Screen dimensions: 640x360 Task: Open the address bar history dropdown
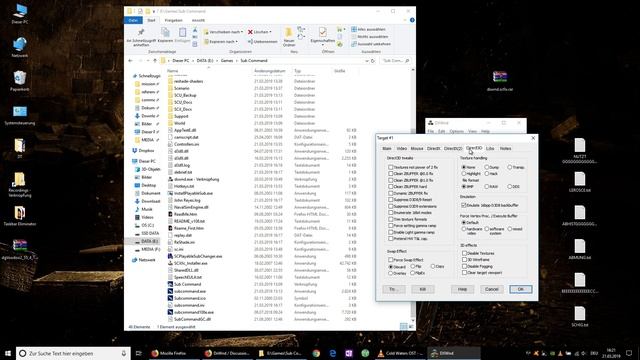[367, 61]
